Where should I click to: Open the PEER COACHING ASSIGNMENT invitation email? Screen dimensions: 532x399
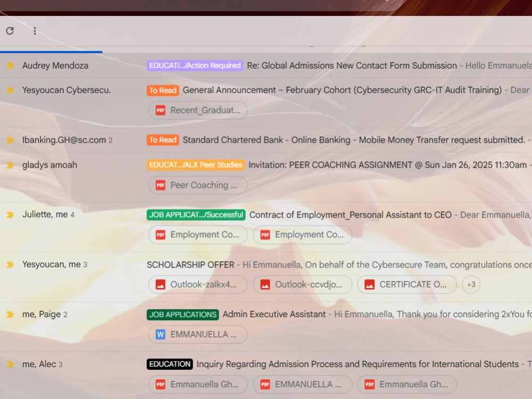[387, 165]
